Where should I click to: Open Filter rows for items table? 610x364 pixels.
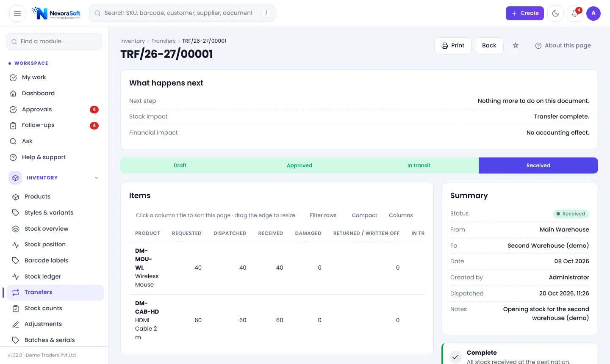point(323,215)
